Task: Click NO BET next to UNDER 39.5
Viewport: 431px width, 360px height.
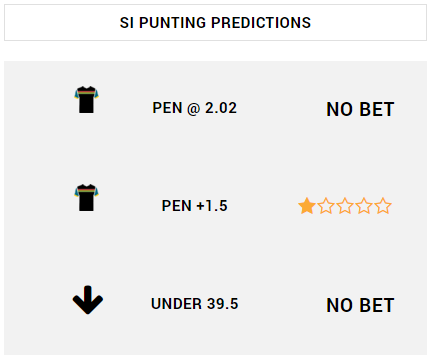Action: pyautogui.click(x=360, y=305)
